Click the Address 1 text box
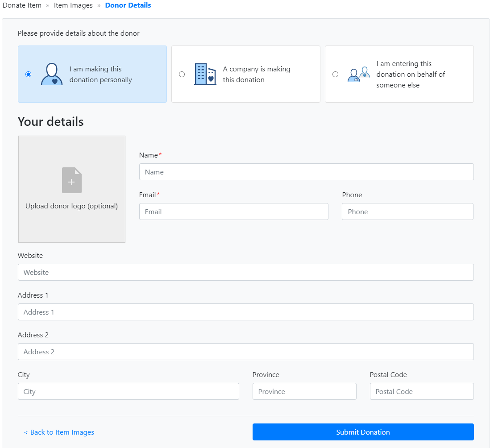 click(x=245, y=312)
